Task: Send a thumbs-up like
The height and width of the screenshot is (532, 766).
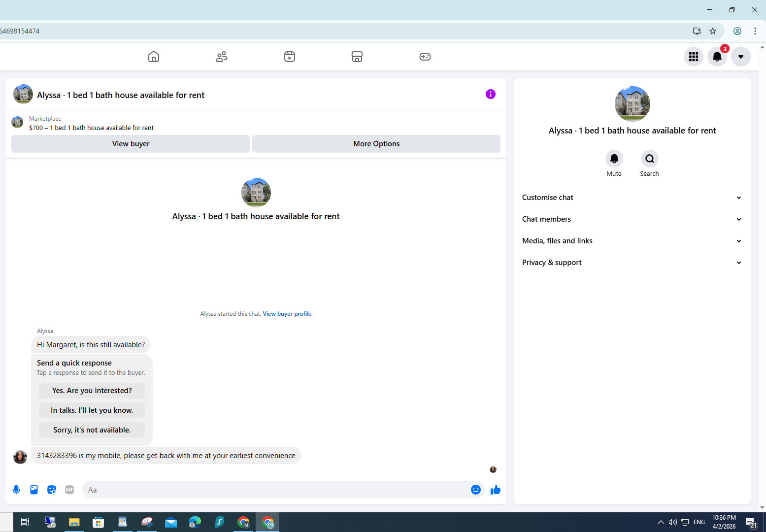Action: [496, 490]
